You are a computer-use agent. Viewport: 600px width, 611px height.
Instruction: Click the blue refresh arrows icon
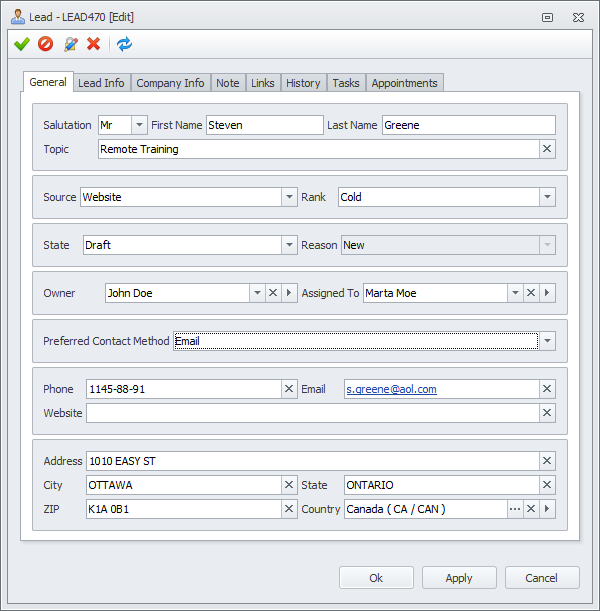click(x=124, y=44)
